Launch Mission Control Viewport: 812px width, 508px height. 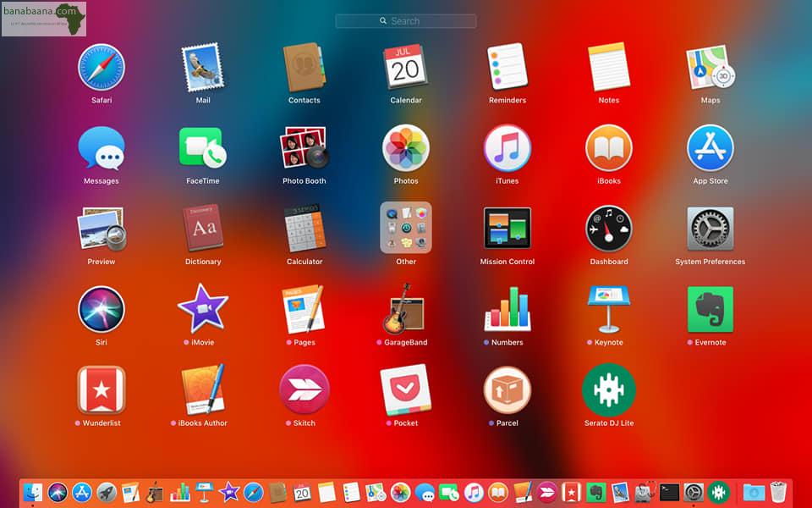[x=507, y=229]
